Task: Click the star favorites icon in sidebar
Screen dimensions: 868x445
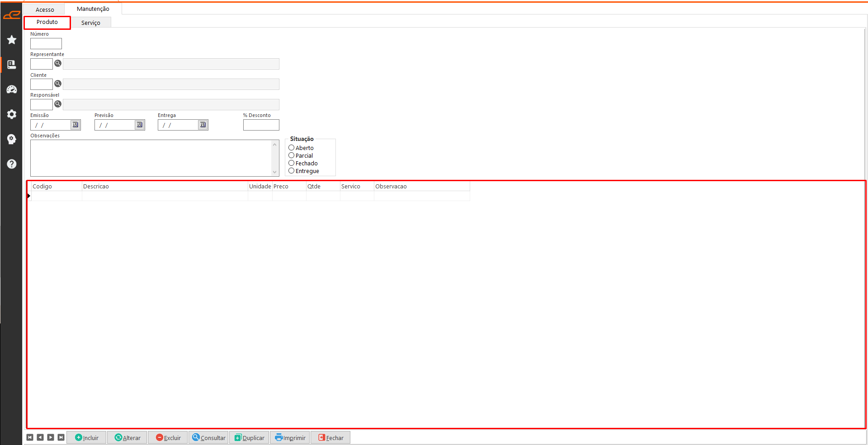Action: [12, 40]
